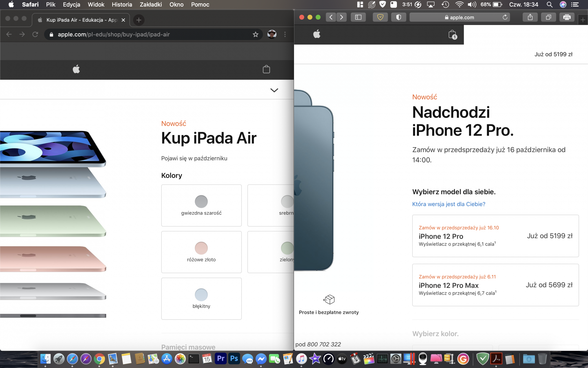Screen dimensions: 588x368
Task: Open the Historia menu
Action: (x=122, y=4)
